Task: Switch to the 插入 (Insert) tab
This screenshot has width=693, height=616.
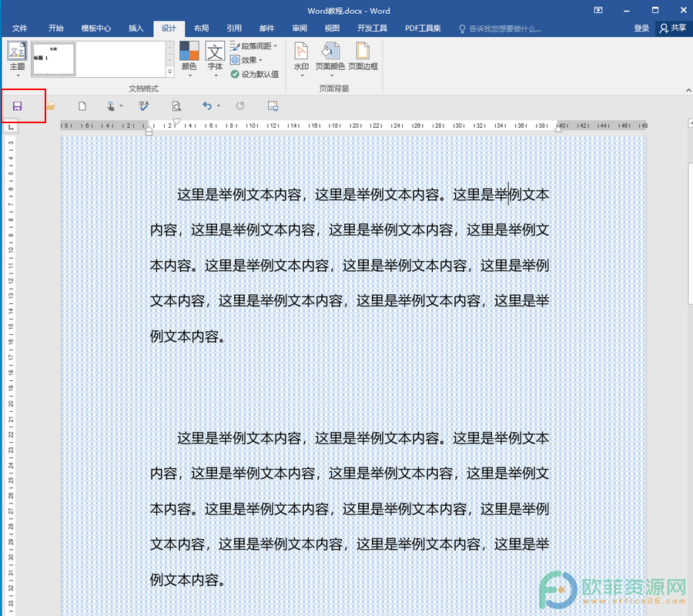Action: [x=136, y=28]
